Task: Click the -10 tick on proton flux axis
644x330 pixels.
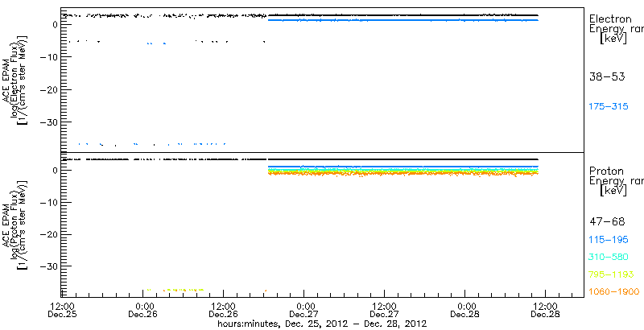Action: (48, 202)
